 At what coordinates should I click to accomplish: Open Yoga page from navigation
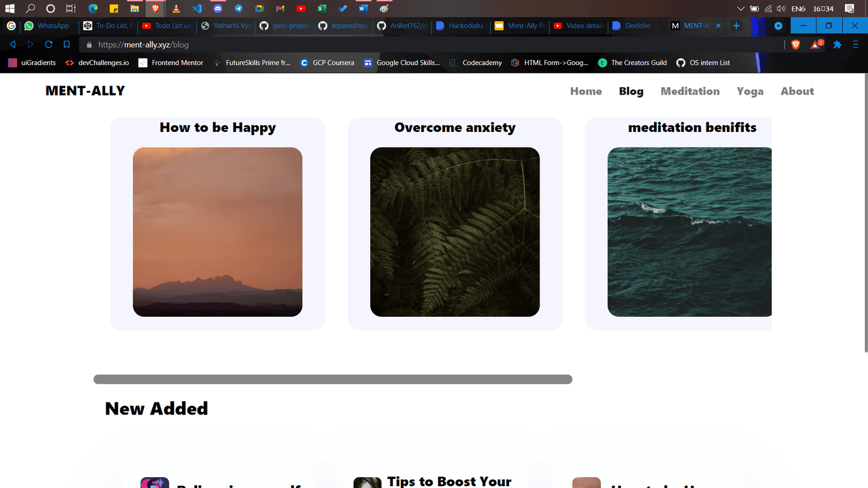(x=750, y=92)
